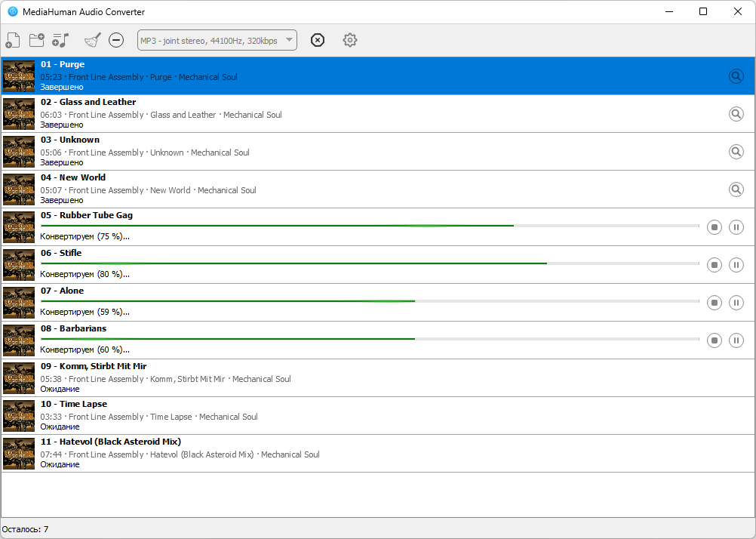The image size is (756, 539).
Task: Stop converting 06 - Stifle
Action: pos(715,265)
